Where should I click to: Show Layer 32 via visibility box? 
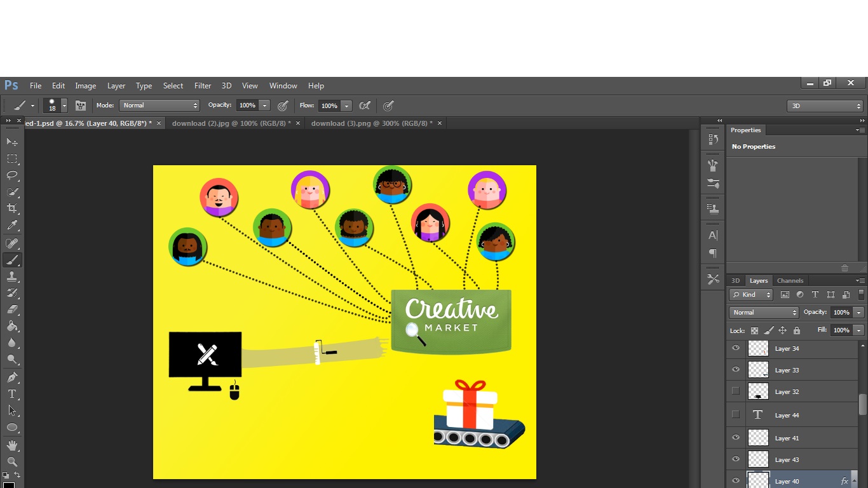pos(736,391)
